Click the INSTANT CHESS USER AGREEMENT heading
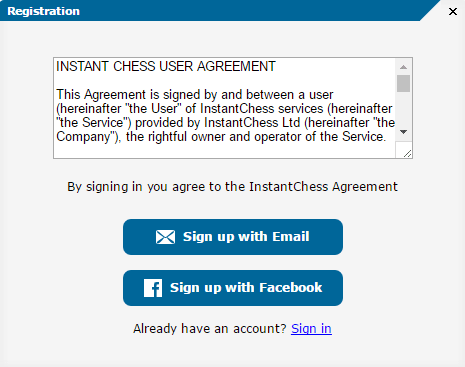 pos(166,66)
